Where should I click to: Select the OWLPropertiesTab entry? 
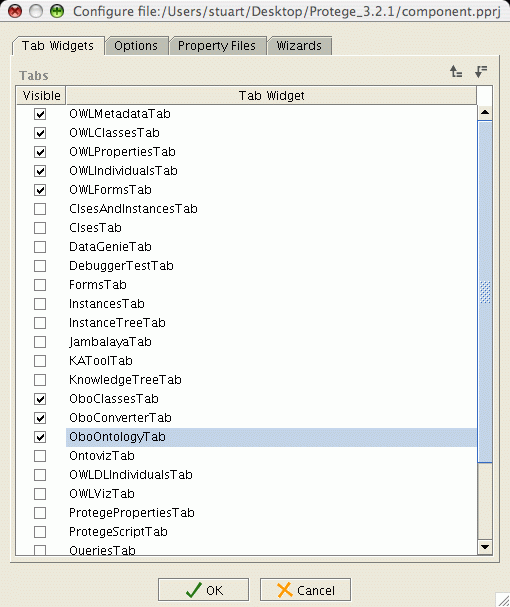(271, 152)
